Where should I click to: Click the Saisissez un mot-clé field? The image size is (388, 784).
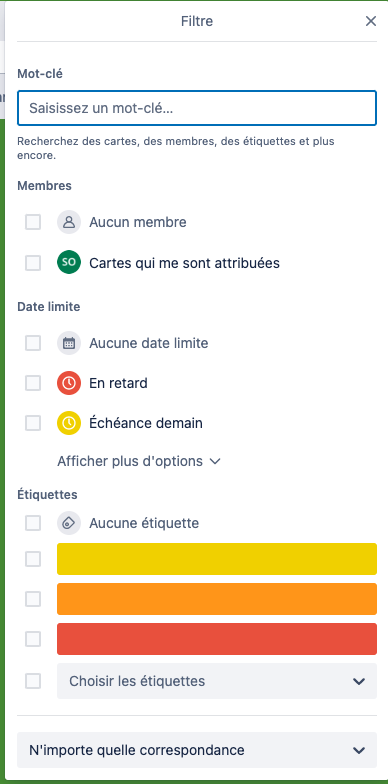click(x=197, y=108)
